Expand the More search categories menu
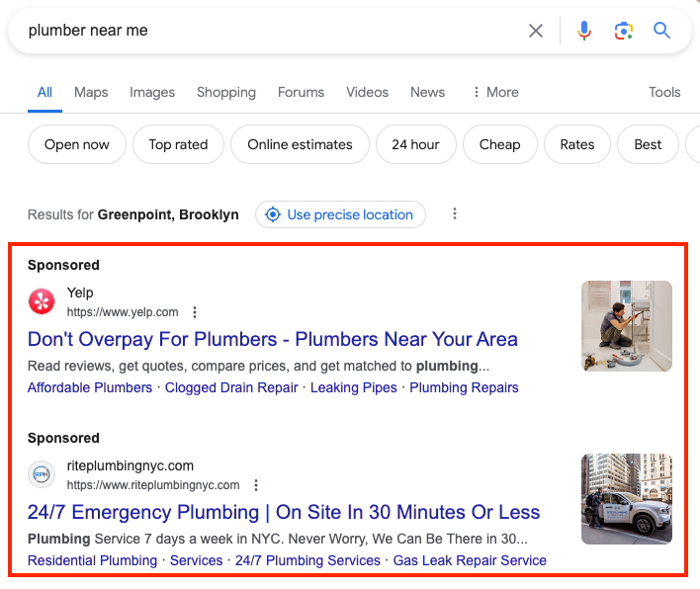The image size is (700, 589). tap(495, 92)
